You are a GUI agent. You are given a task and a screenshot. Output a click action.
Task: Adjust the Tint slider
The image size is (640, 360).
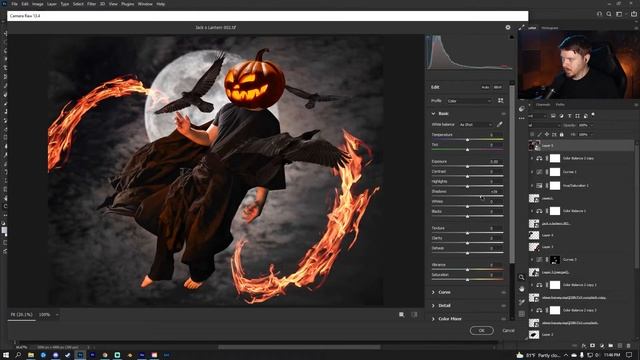(x=467, y=150)
